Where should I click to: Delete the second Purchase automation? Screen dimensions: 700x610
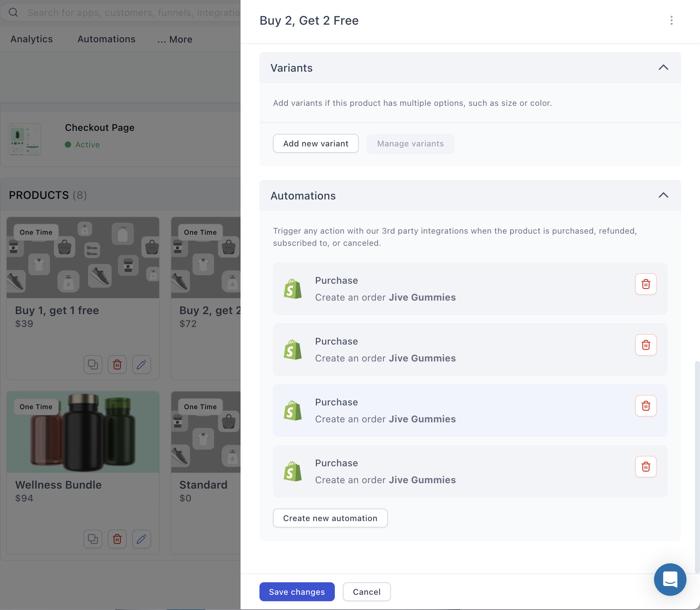tap(645, 345)
